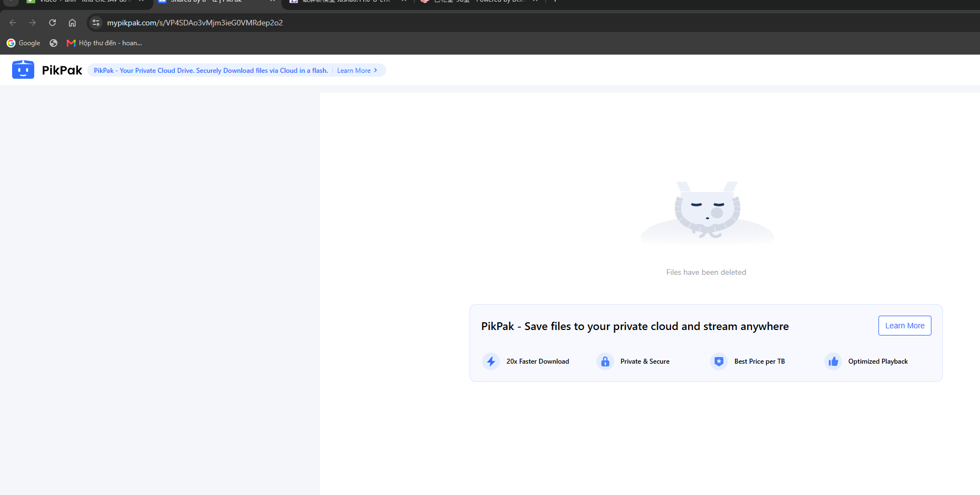View site information icon in address bar

pos(96,23)
